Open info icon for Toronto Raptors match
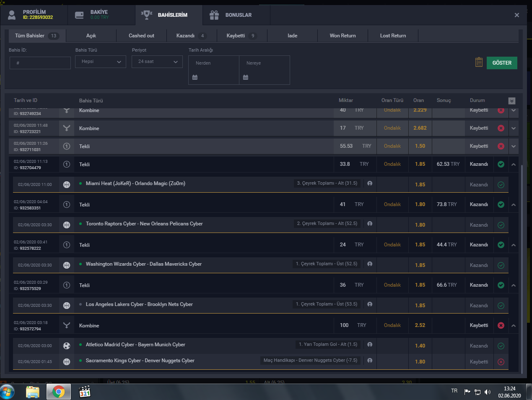The height and width of the screenshot is (400, 532). point(370,224)
